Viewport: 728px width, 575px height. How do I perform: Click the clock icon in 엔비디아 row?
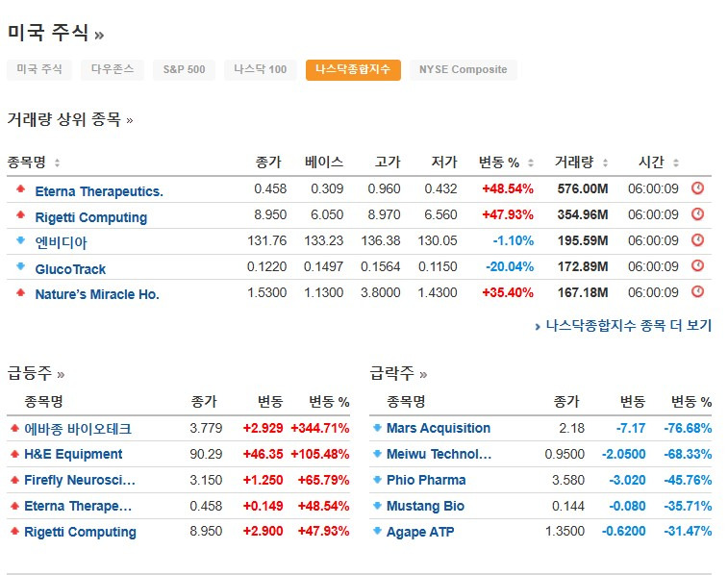point(697,240)
